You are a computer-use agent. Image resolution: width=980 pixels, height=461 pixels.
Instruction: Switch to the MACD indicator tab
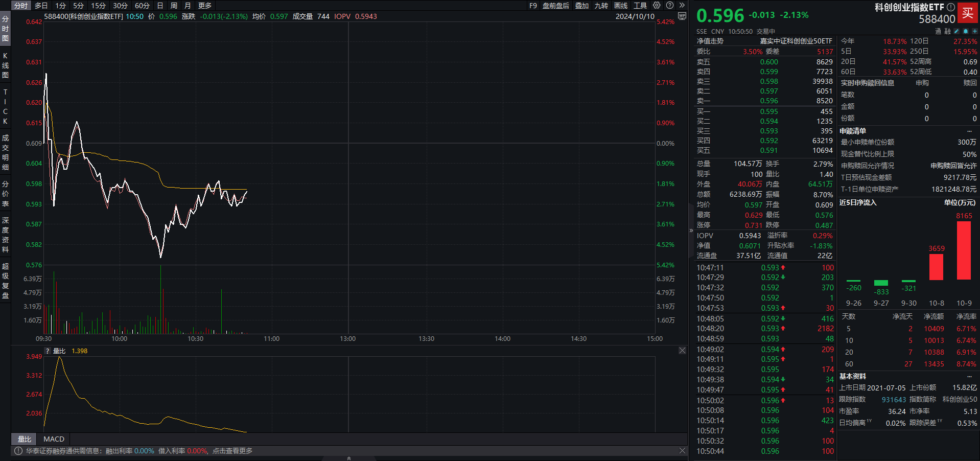[x=54, y=439]
